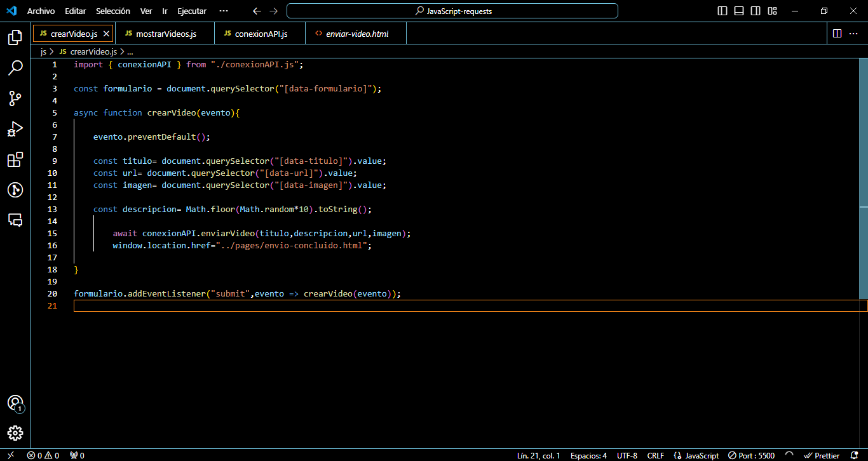This screenshot has height=461, width=868.
Task: Open the Manage gear menu
Action: [15, 433]
